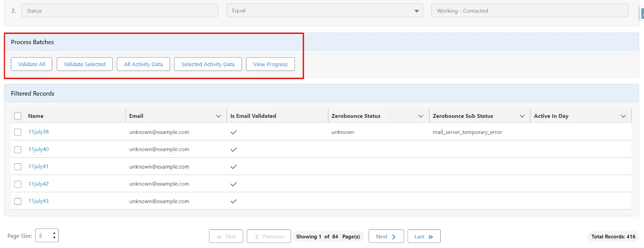This screenshot has height=248, width=644.
Task: Expand the Email column chevron menu
Action: [219, 116]
